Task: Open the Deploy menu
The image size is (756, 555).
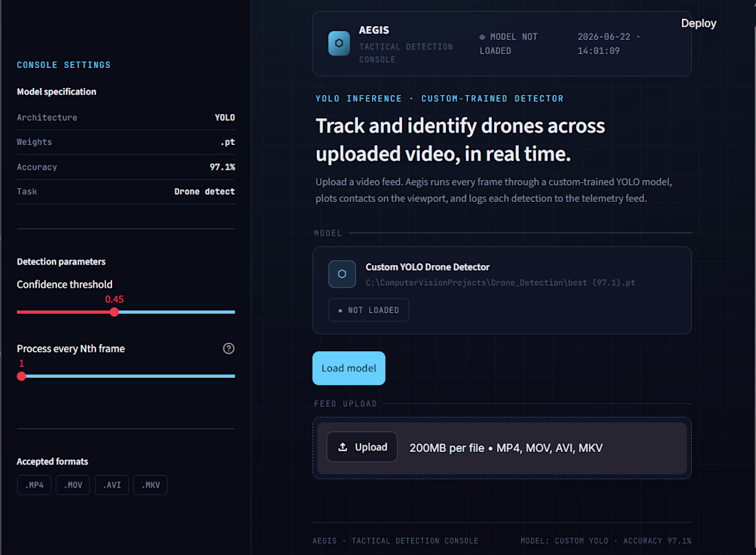Action: tap(698, 23)
